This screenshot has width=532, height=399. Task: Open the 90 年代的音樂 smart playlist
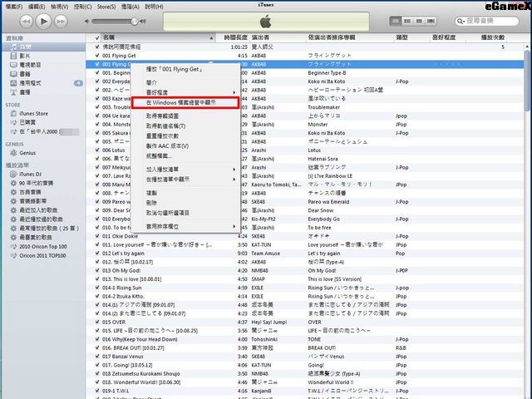[36, 183]
